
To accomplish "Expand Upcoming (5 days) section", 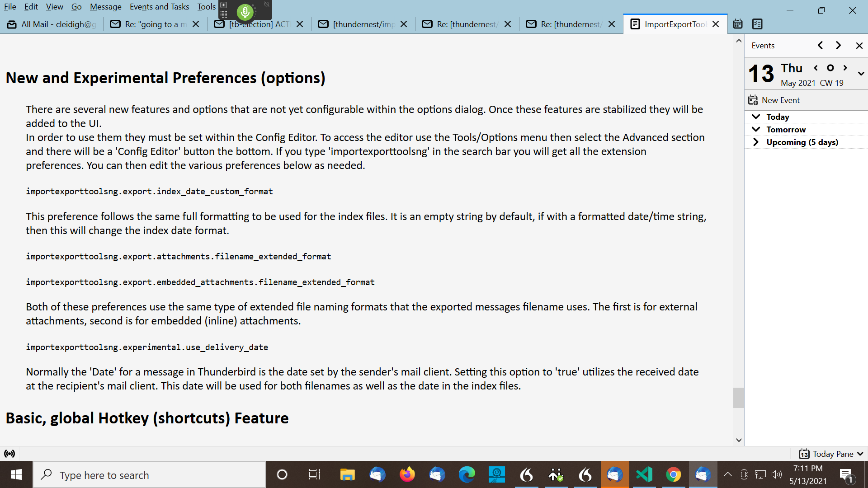I will coord(756,142).
